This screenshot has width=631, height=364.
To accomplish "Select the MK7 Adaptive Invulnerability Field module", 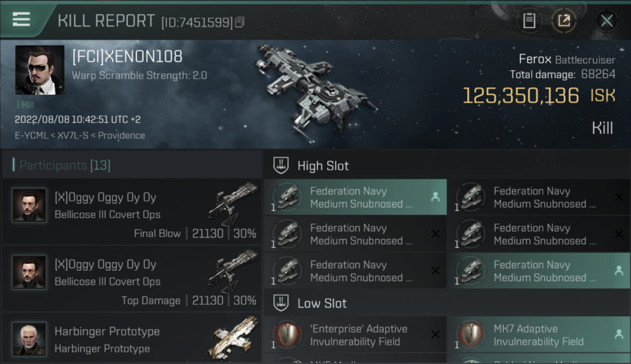I will [539, 335].
